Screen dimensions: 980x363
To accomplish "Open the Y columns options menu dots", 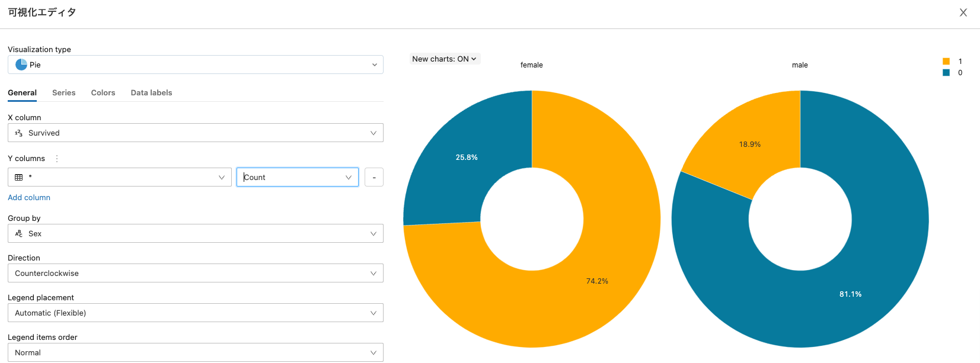I will click(57, 159).
